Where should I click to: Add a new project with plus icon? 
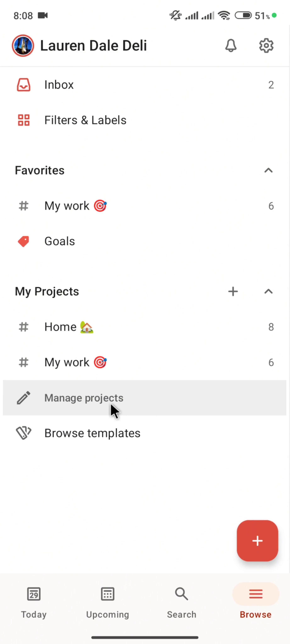(233, 291)
